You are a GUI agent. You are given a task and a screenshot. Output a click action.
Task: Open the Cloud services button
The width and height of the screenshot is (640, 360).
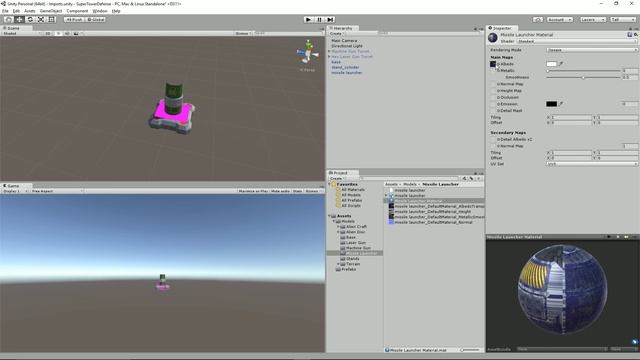[x=538, y=19]
